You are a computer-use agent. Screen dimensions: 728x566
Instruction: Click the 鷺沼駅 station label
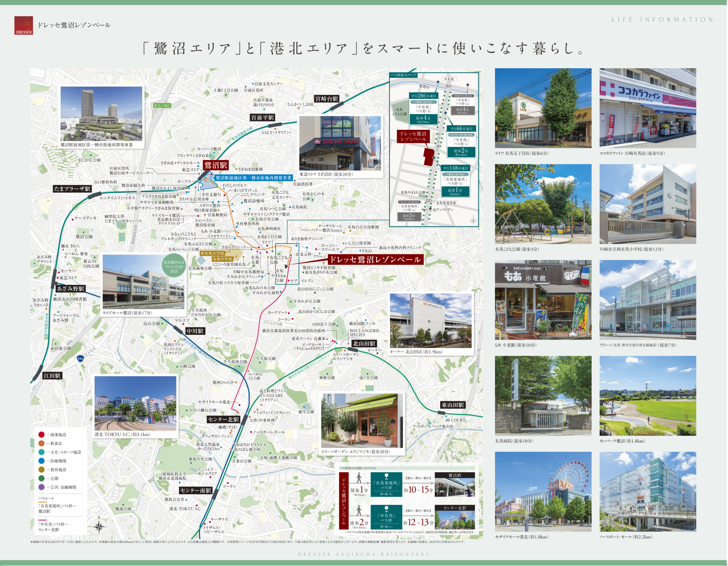pyautogui.click(x=215, y=165)
